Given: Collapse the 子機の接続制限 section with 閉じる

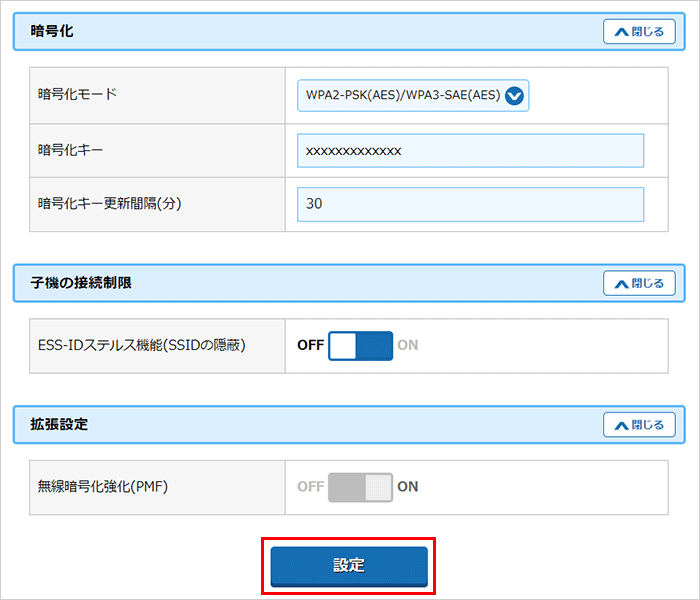Looking at the screenshot, I should coord(639,283).
